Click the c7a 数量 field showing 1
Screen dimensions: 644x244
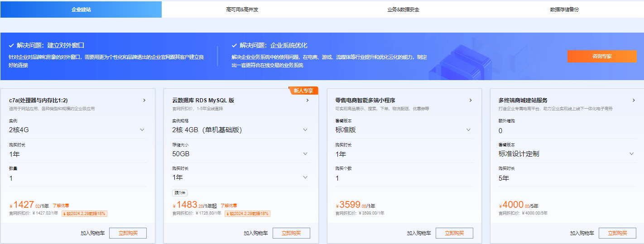(78, 178)
